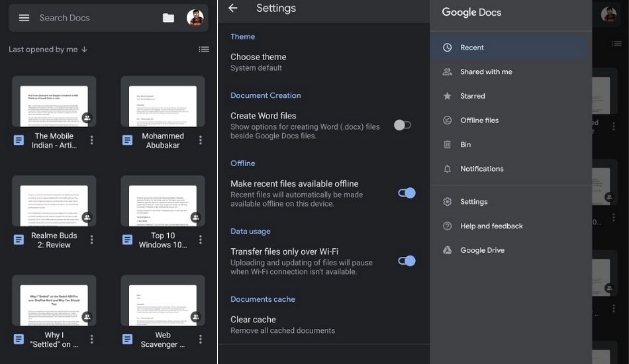The height and width of the screenshot is (364, 629).
Task: Click the 'Document Creation' section heading
Action: tap(266, 95)
